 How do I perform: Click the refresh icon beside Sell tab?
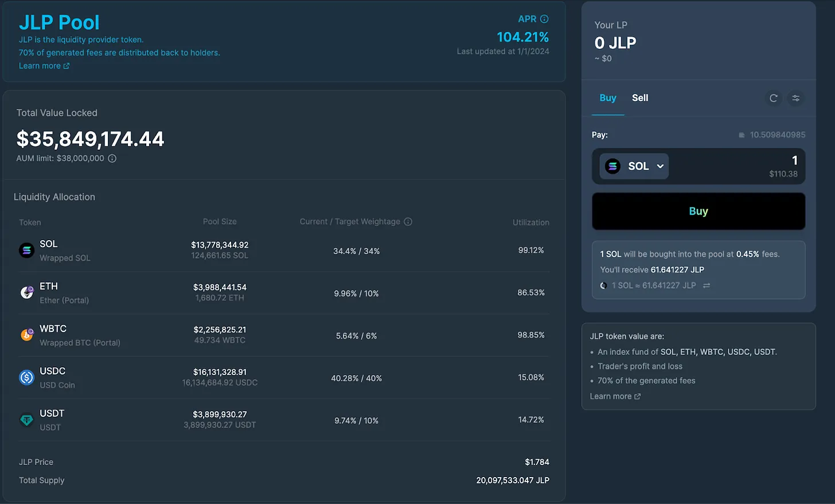(773, 98)
